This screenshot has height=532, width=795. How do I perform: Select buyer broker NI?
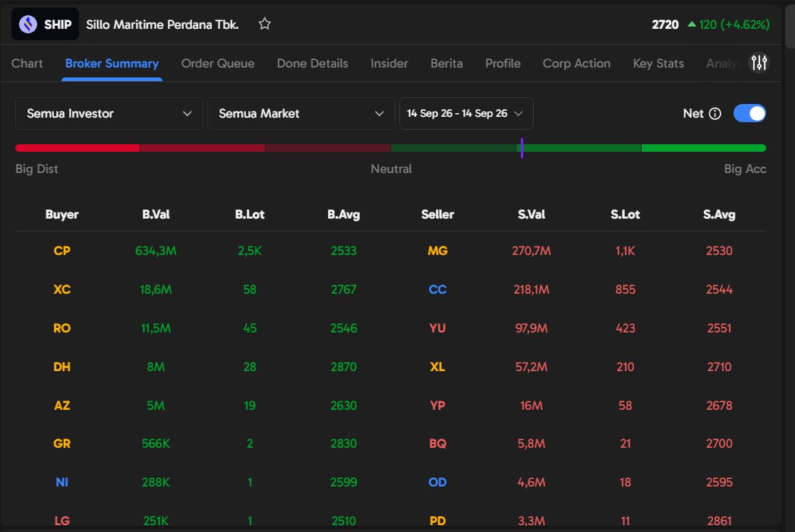point(62,483)
